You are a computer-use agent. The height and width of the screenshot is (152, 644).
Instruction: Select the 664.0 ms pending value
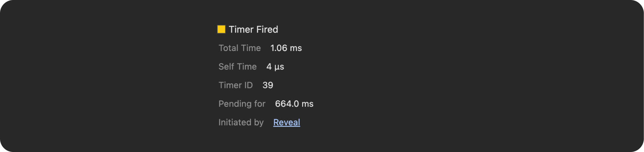point(294,104)
